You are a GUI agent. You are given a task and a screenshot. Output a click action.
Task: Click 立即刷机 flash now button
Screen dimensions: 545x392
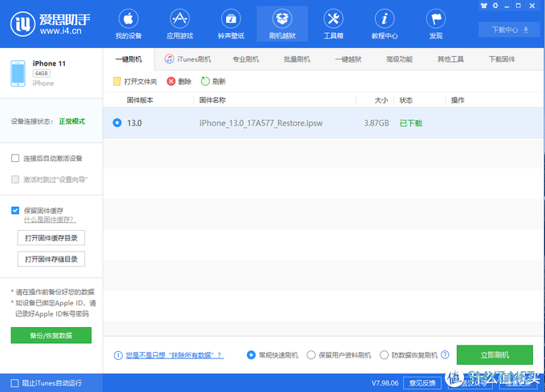495,355
